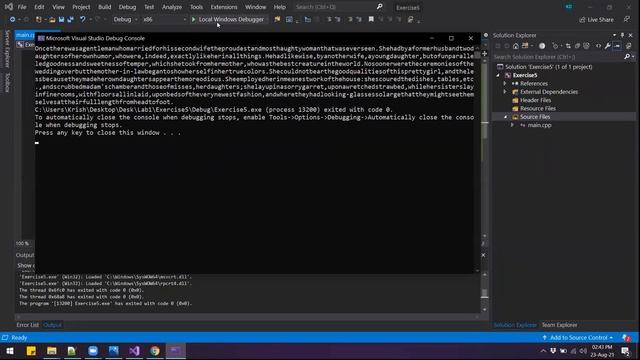640x360 pixels.
Task: Click Preview Selected Items toggle icon
Action: 617,46
